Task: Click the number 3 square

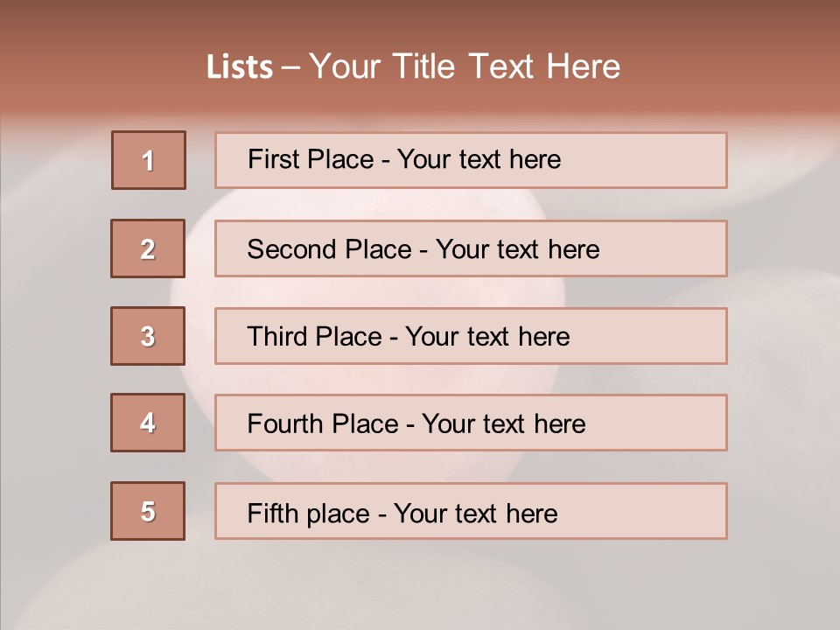Action: (x=148, y=336)
